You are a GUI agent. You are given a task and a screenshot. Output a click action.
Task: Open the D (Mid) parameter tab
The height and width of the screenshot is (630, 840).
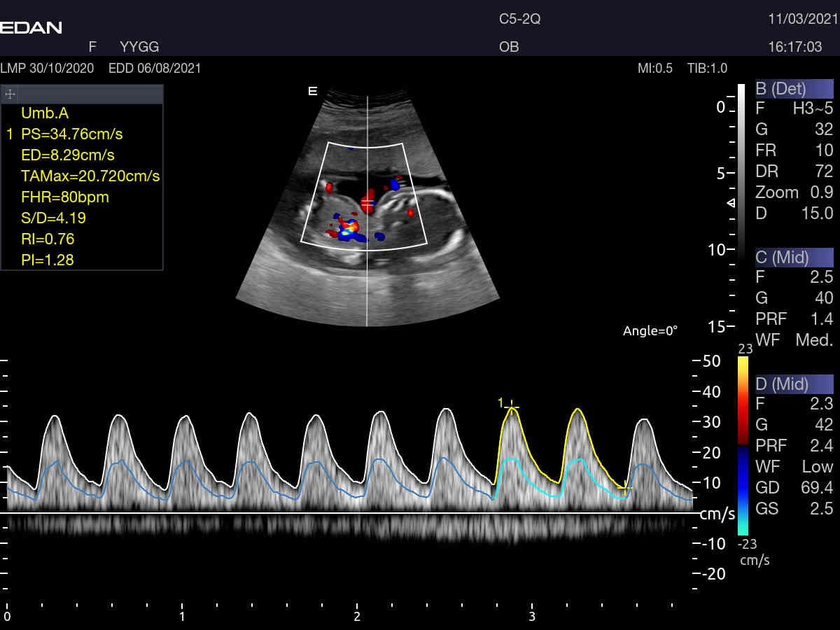(x=794, y=384)
